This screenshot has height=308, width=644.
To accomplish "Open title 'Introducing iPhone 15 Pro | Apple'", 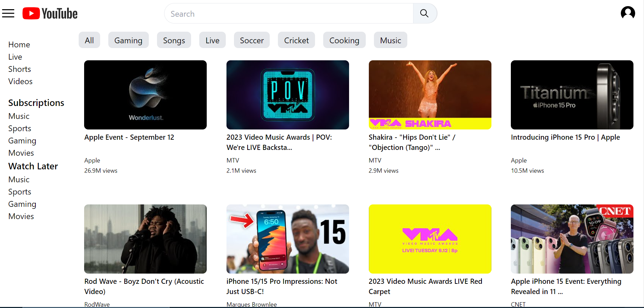I will tap(565, 137).
